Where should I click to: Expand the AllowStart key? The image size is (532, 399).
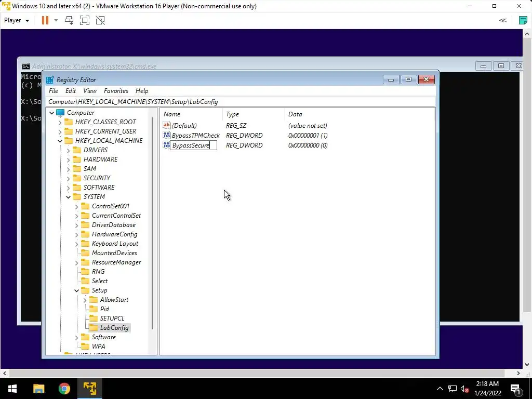[85, 300]
